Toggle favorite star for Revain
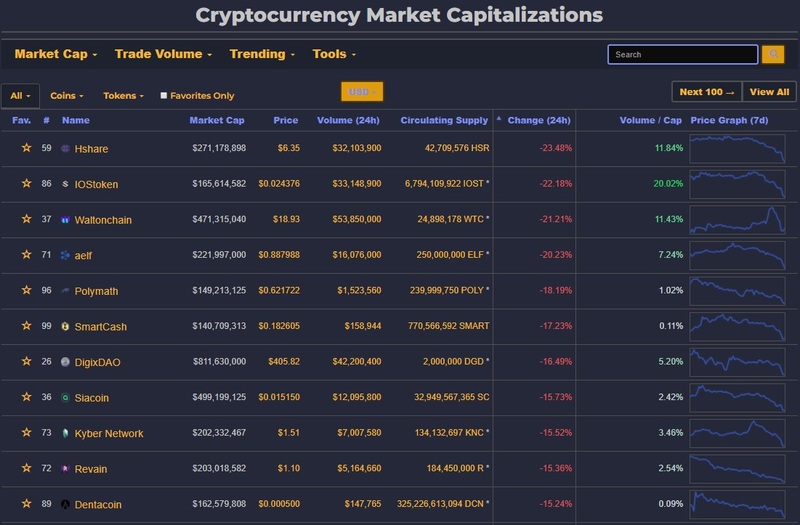 pyautogui.click(x=26, y=468)
